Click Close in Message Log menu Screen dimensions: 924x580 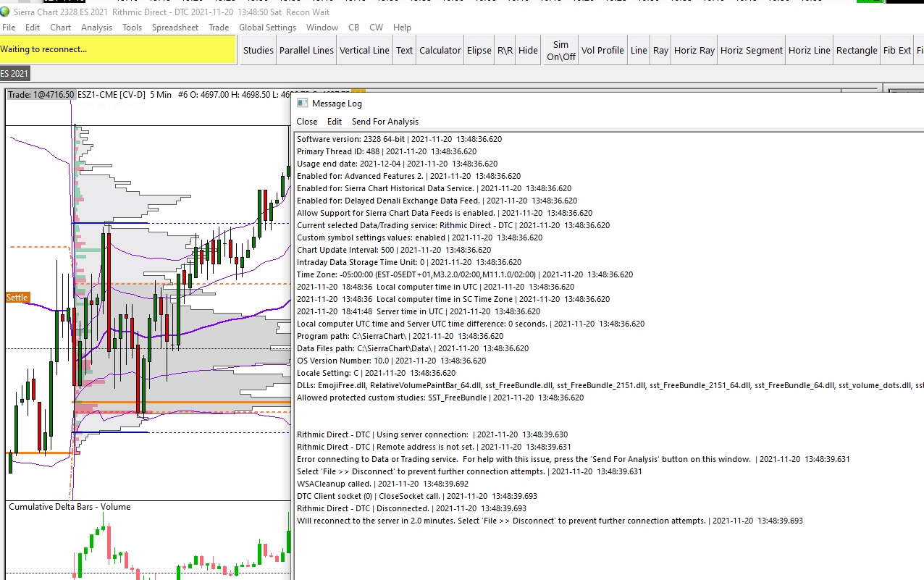[307, 122]
